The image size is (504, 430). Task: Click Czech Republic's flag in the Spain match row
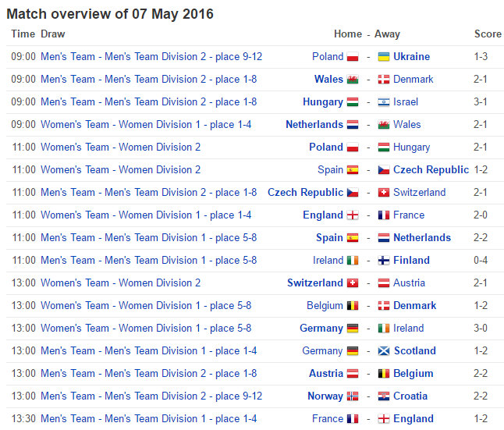click(384, 170)
